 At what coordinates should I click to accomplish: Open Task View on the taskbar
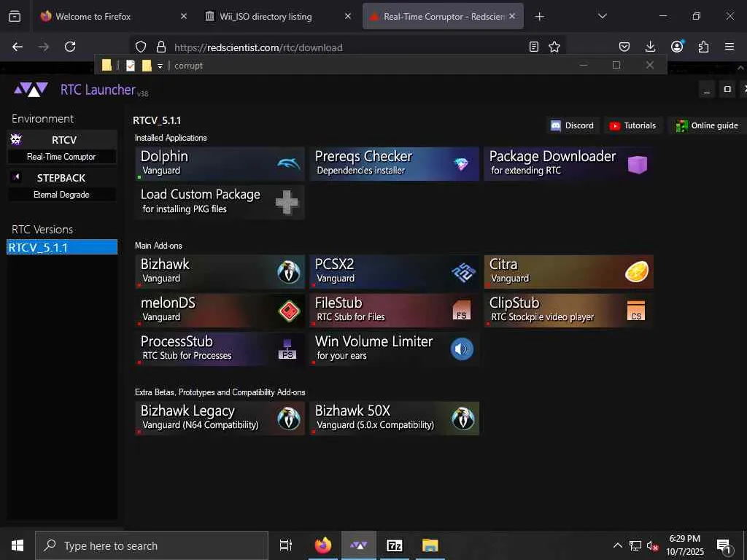[285, 545]
